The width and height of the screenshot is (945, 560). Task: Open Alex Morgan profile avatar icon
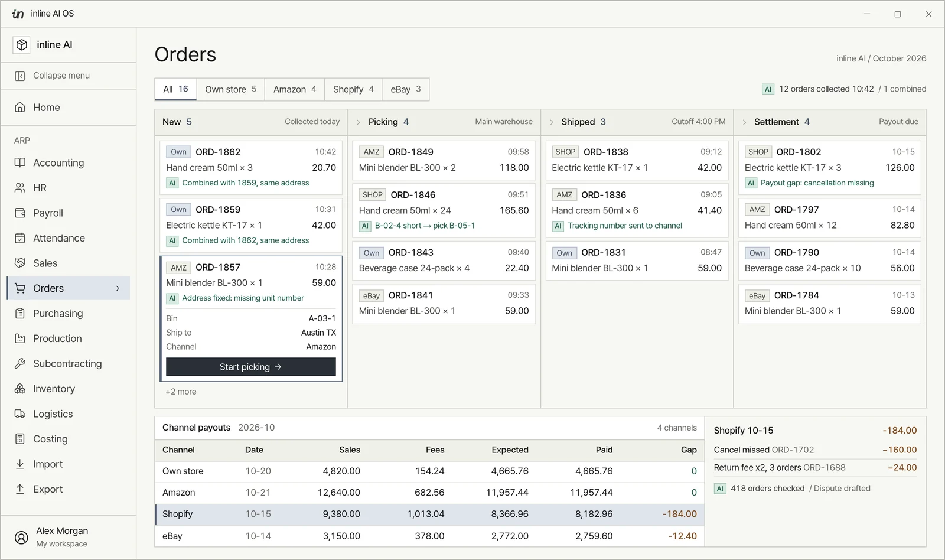coord(21,537)
